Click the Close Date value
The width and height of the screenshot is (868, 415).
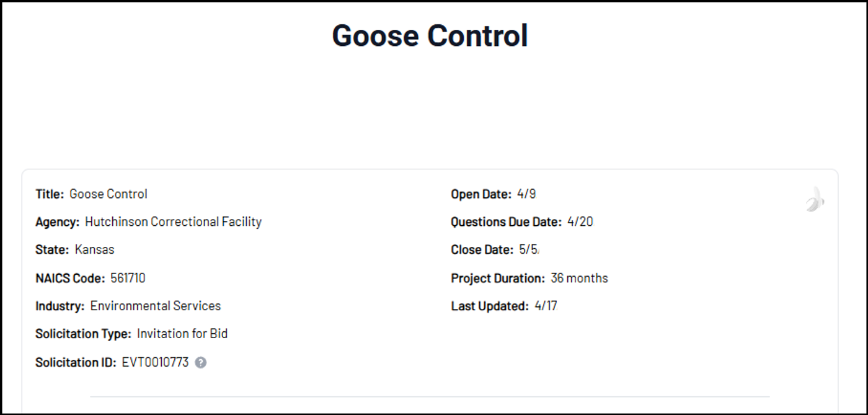coord(529,249)
